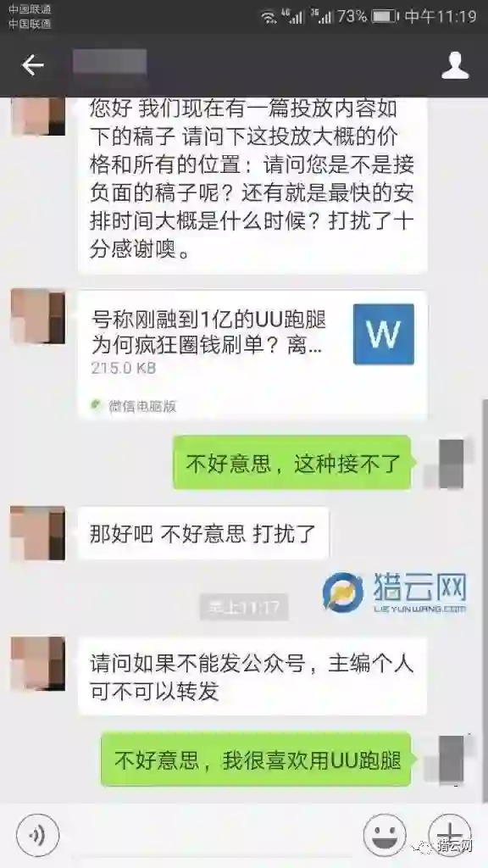
Task: Open the blue Word document icon
Action: 384,334
